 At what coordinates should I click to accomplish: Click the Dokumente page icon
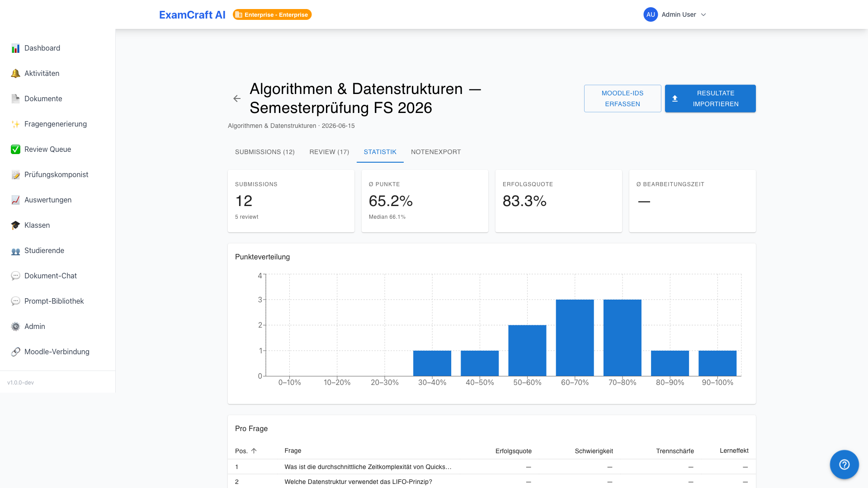click(15, 99)
